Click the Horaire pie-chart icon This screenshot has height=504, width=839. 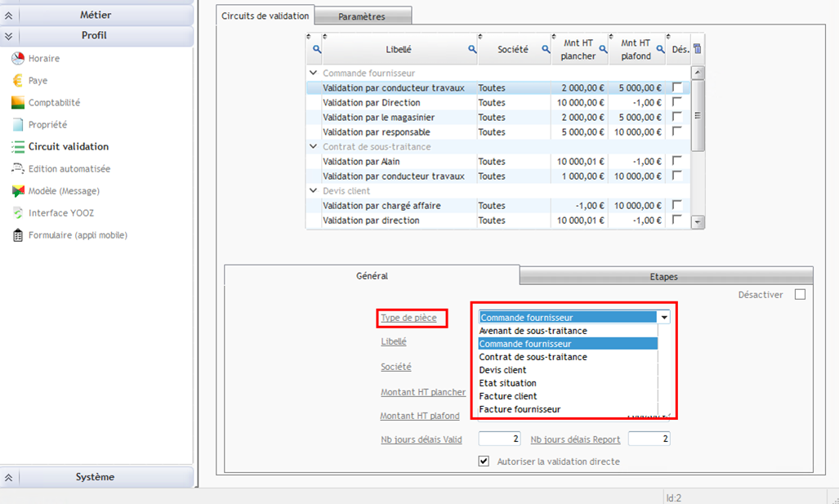(x=17, y=59)
